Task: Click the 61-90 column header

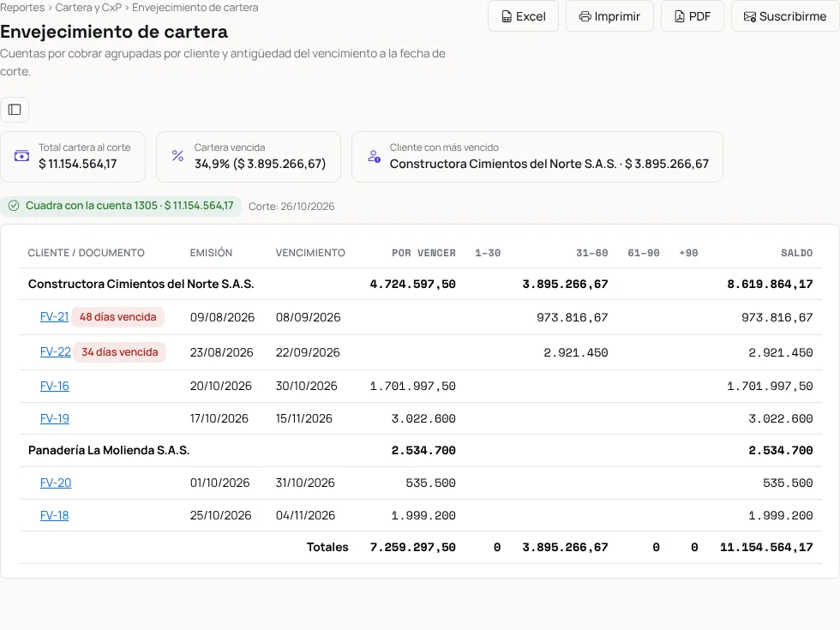Action: click(x=644, y=253)
